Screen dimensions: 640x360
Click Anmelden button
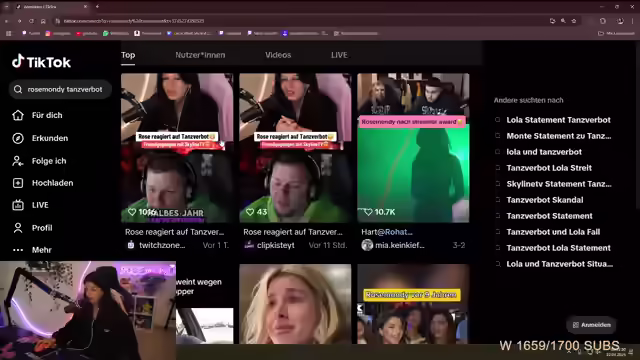[x=591, y=325]
